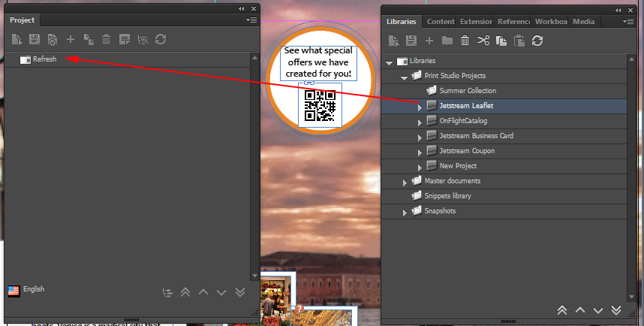Expand New Project node
644x326 pixels.
click(x=420, y=168)
